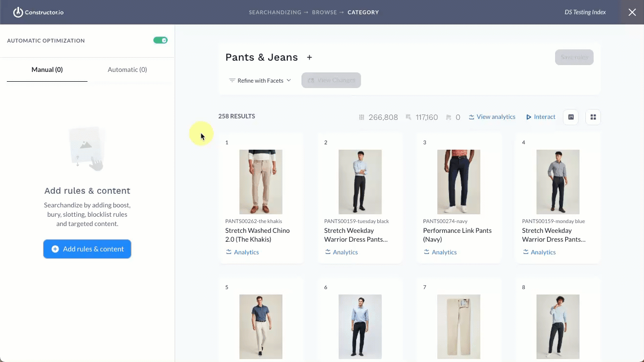The height and width of the screenshot is (362, 644).
Task: Click PANTS00262-the khakis SKU text
Action: pos(254,221)
